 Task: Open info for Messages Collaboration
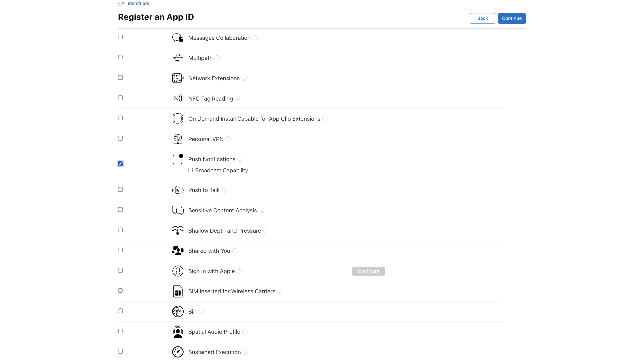tap(255, 38)
